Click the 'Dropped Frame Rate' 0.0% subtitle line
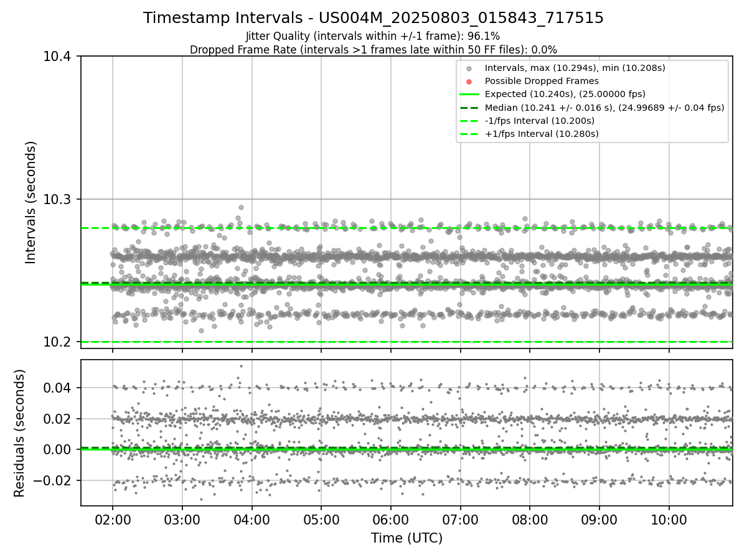This screenshot has width=747, height=560. (374, 50)
